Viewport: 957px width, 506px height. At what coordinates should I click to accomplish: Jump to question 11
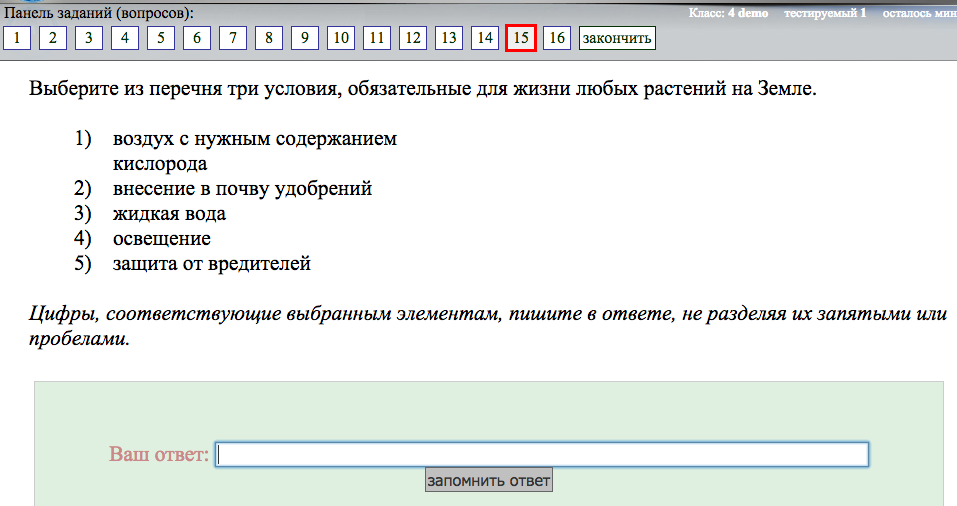click(377, 38)
